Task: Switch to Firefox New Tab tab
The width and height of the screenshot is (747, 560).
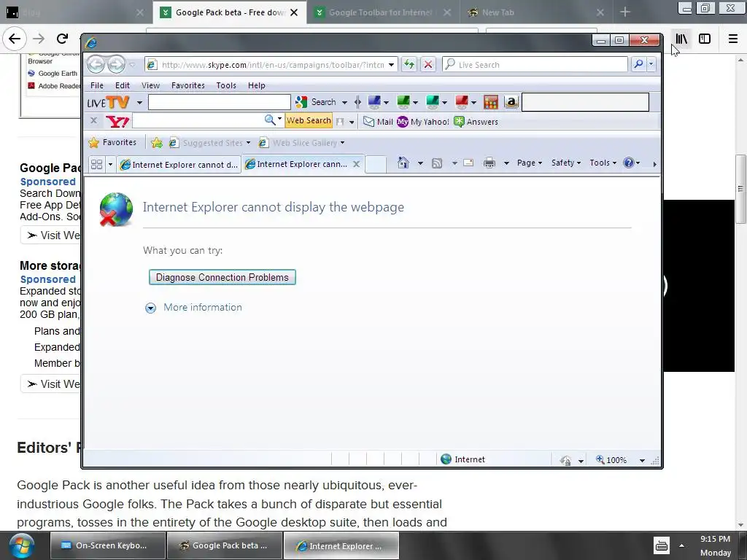Action: click(498, 12)
